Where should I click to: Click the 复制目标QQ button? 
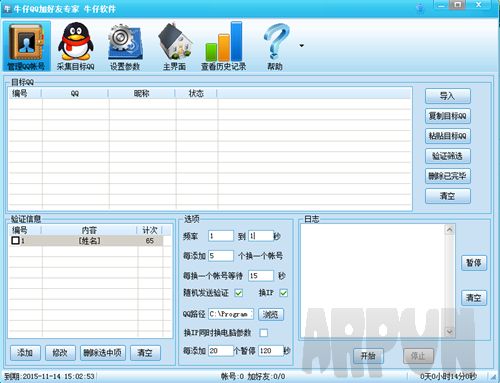coord(448,116)
